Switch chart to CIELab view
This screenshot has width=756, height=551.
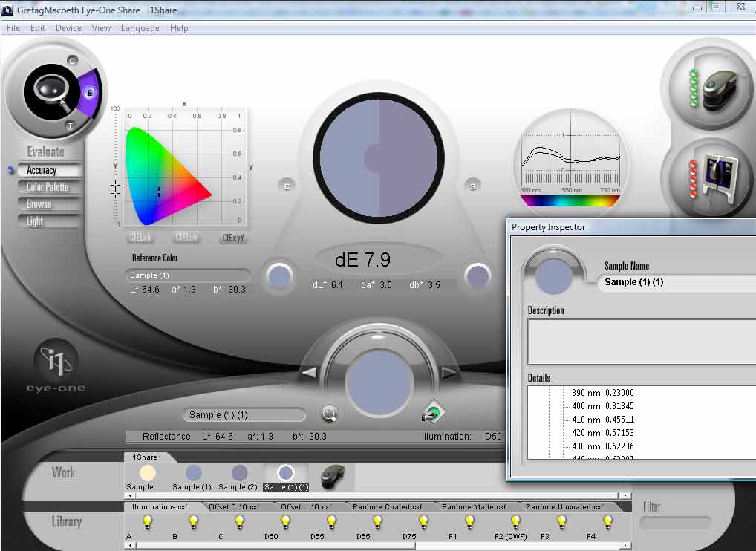pos(141,237)
